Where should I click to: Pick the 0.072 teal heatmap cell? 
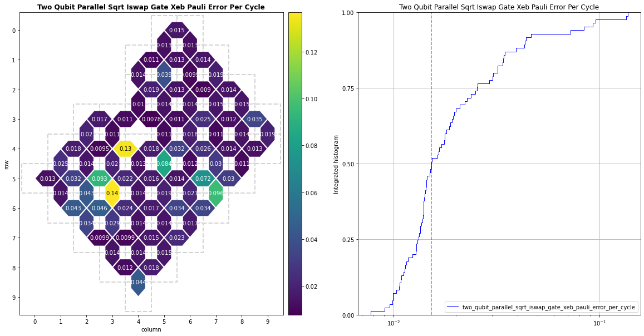click(203, 179)
